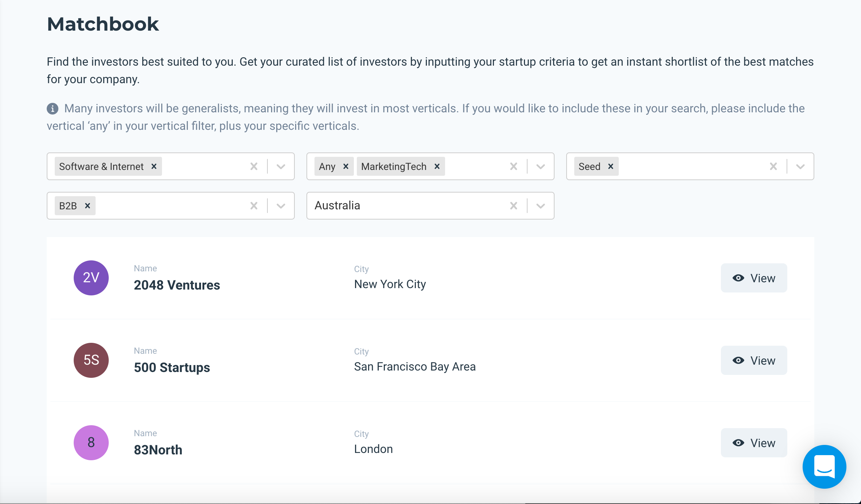Click the San Francisco Bay Area text
The image size is (861, 504).
pyautogui.click(x=415, y=367)
